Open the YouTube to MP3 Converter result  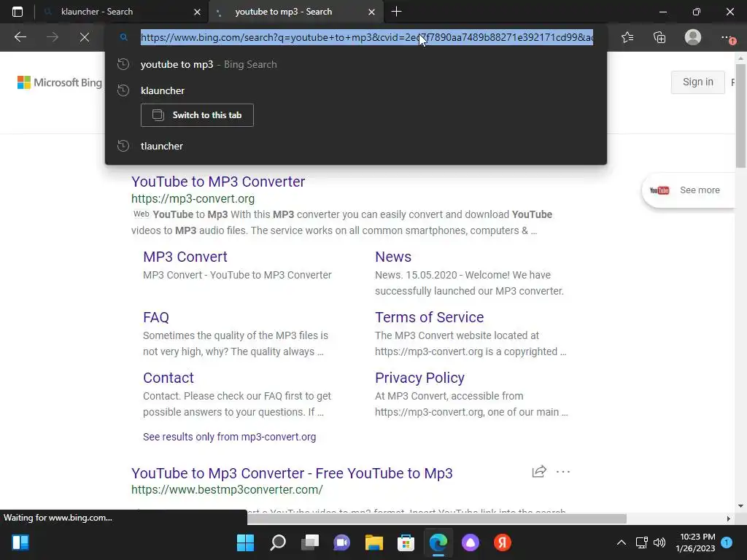pos(217,182)
